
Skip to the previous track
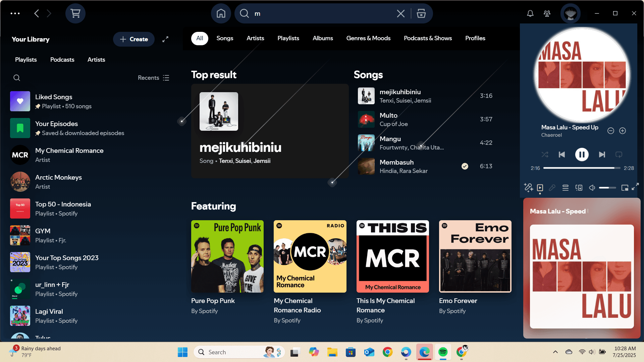pyautogui.click(x=562, y=155)
